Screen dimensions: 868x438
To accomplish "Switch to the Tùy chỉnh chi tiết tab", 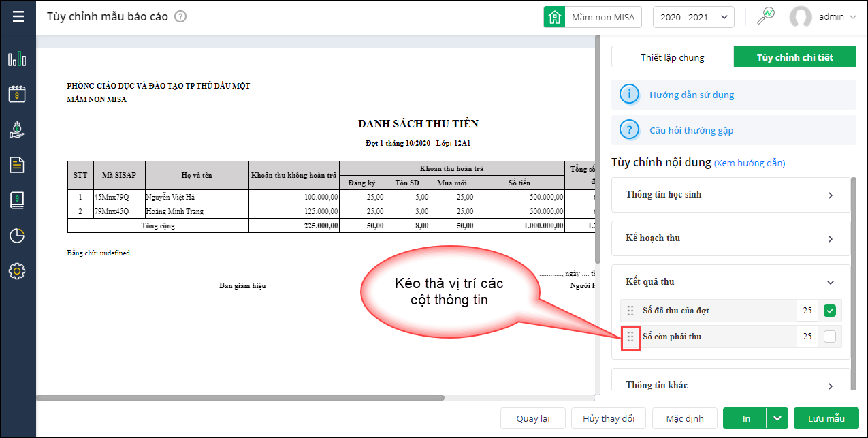I will 794,57.
